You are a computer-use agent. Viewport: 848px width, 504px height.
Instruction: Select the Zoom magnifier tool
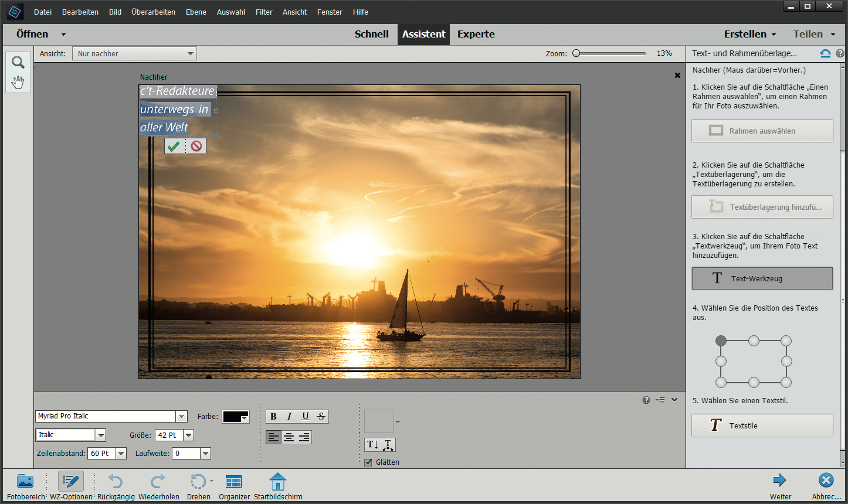[x=18, y=63]
